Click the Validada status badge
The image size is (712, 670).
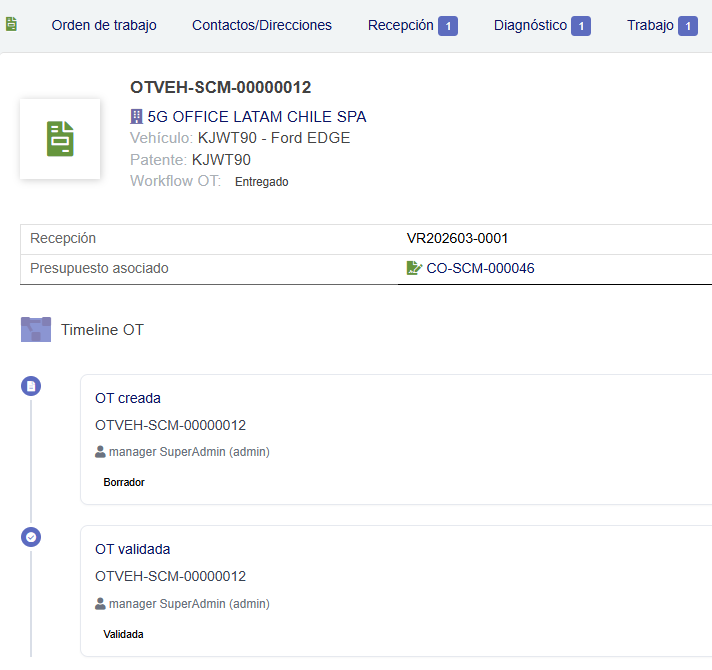click(124, 634)
